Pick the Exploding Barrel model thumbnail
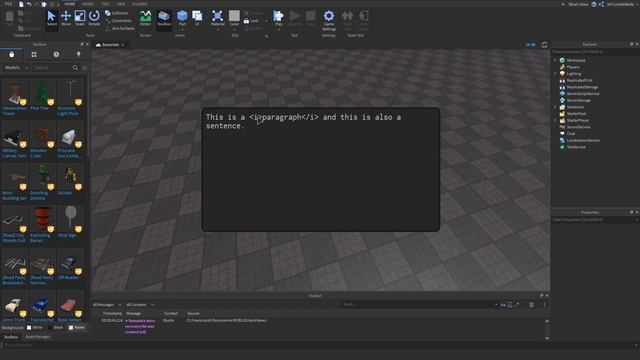This screenshot has width=640, height=360. pyautogui.click(x=42, y=220)
